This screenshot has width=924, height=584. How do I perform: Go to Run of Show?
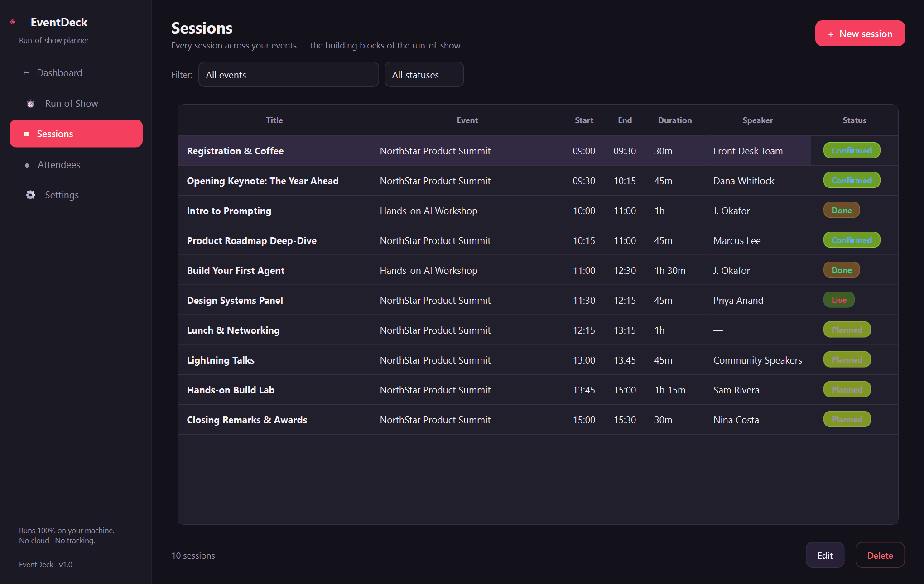click(76, 104)
